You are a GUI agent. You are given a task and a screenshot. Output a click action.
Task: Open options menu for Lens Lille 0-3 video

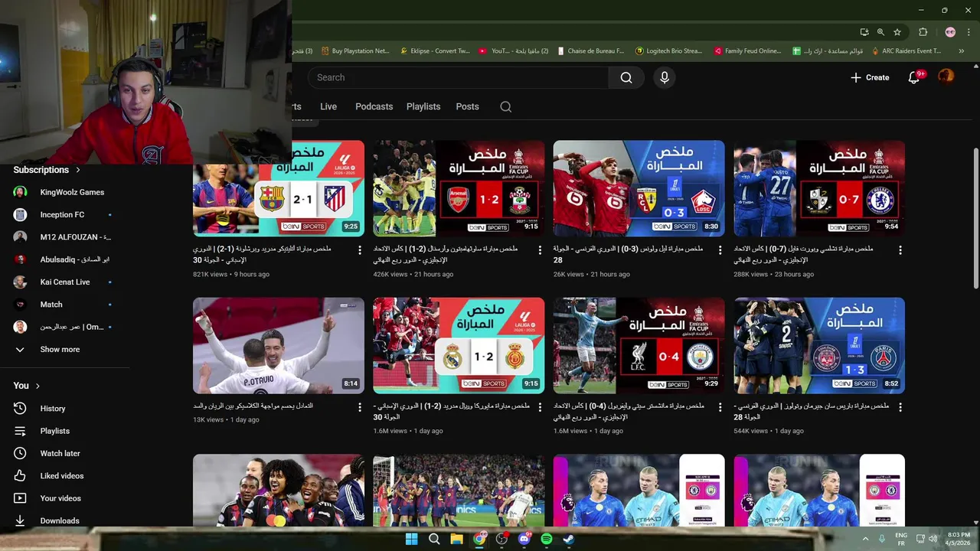[720, 250]
